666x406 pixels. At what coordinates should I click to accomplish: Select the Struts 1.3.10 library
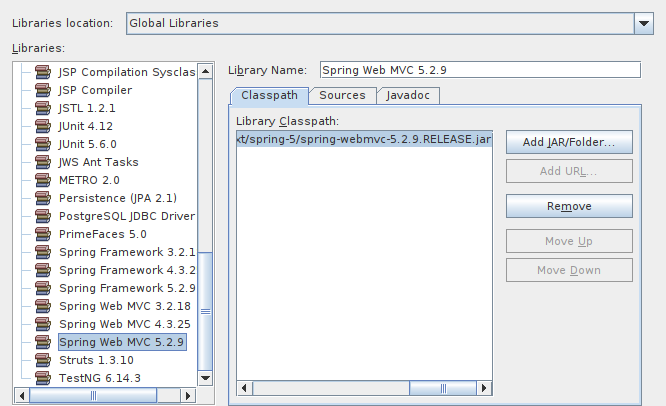click(x=96, y=360)
